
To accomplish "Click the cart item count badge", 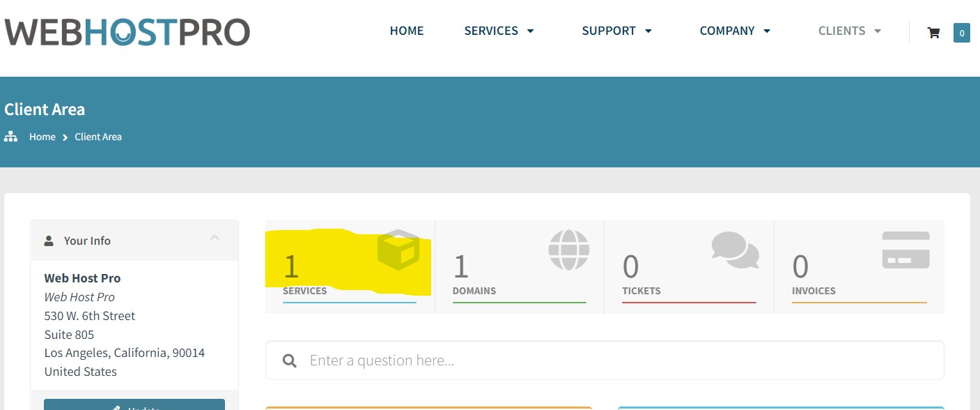I will [x=961, y=33].
